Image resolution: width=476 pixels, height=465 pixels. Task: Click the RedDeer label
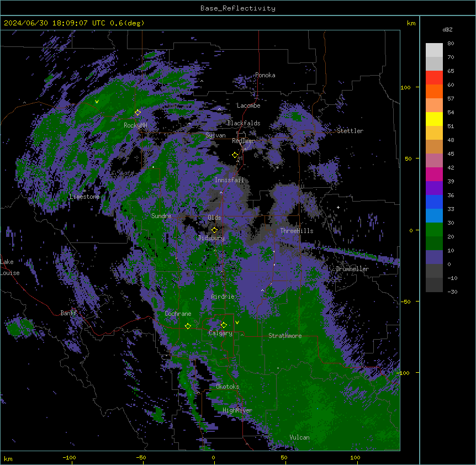point(244,141)
